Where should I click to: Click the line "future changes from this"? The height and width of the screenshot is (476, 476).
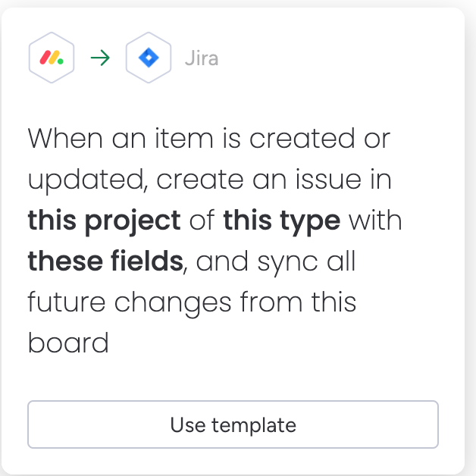192,304
